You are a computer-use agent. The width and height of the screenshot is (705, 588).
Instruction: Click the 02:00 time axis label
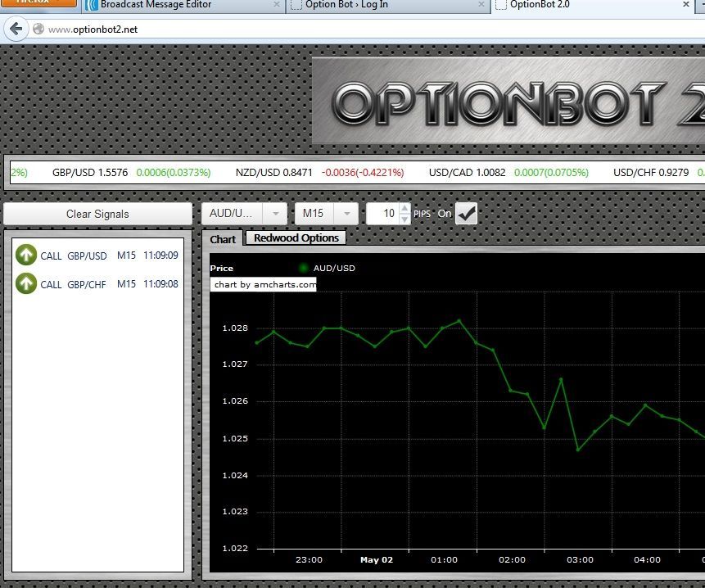click(x=512, y=559)
